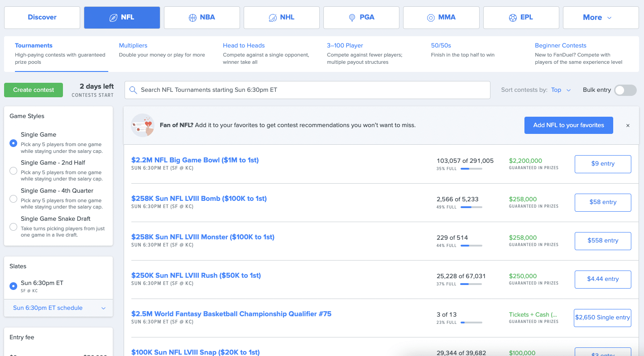Click the basketball icon in NBA tab
The image size is (644, 356).
[192, 18]
